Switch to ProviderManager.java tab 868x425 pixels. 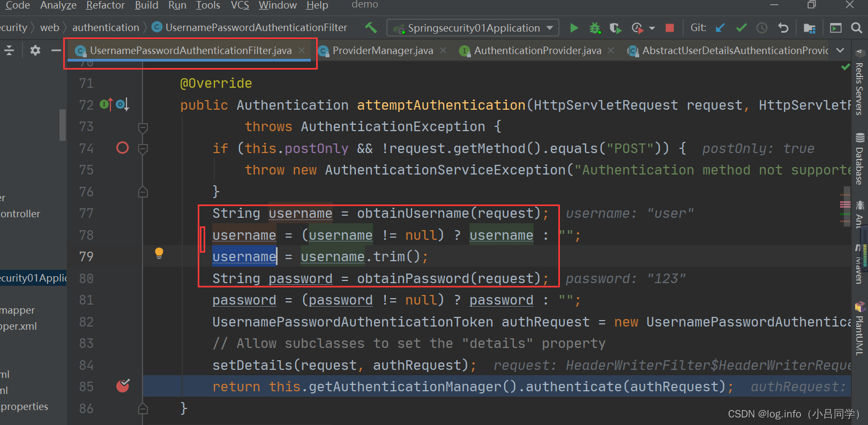383,50
